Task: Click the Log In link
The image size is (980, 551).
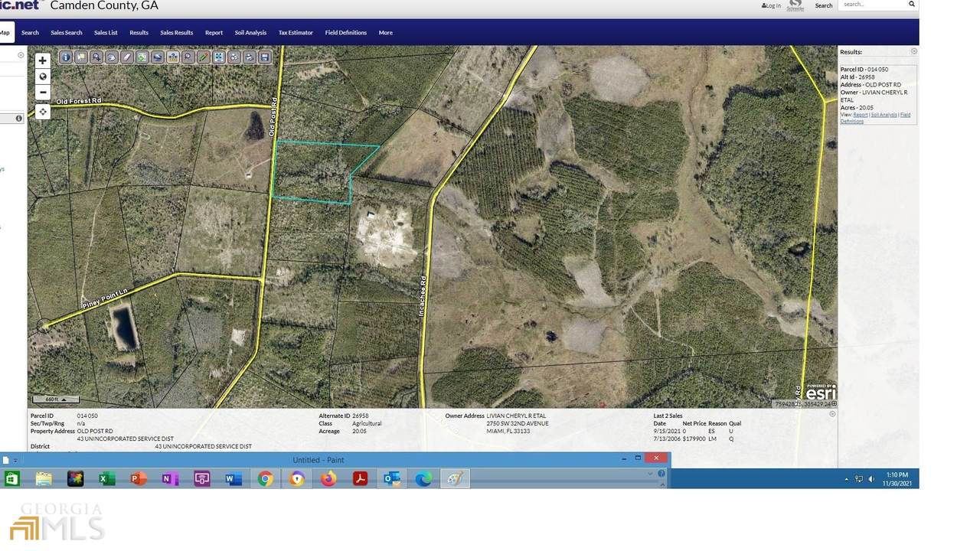Action: pyautogui.click(x=771, y=5)
